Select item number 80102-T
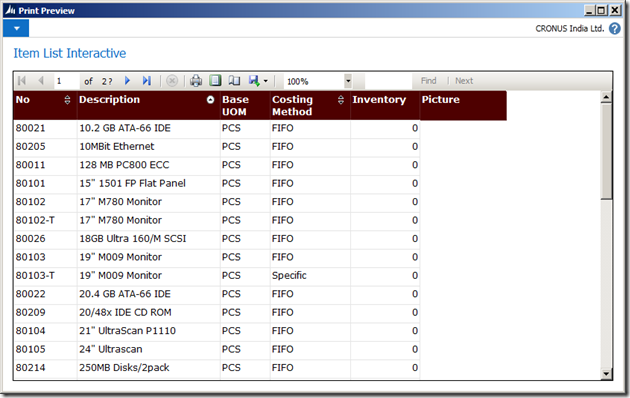 tap(35, 220)
